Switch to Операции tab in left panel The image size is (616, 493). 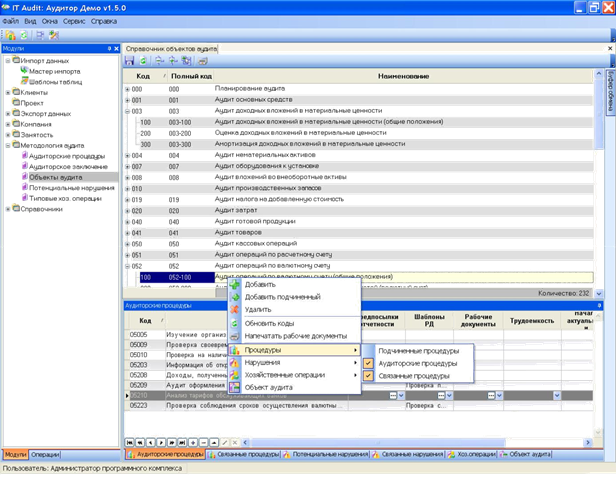(45, 455)
